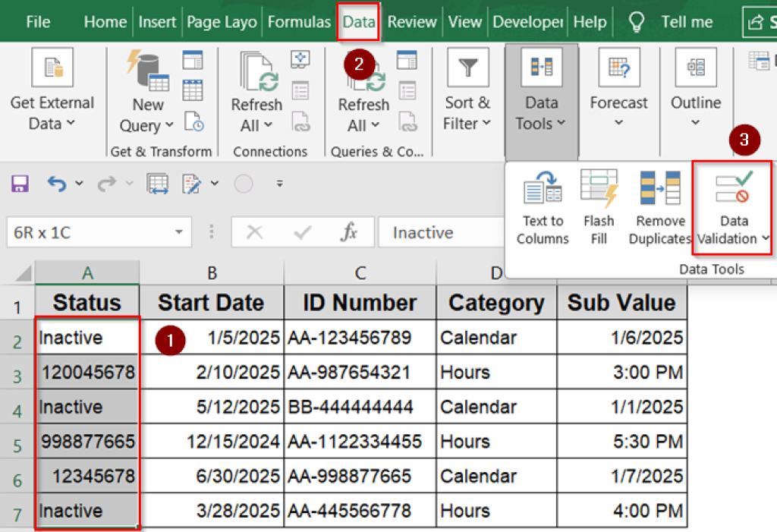Viewport: 777px width, 532px height.
Task: Open the Name Box dropdown arrow
Action: [x=179, y=232]
